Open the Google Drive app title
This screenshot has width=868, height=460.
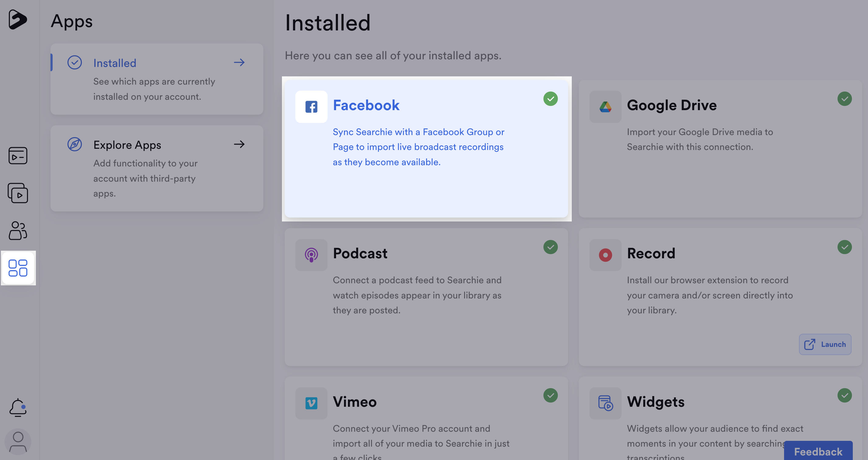click(x=672, y=105)
